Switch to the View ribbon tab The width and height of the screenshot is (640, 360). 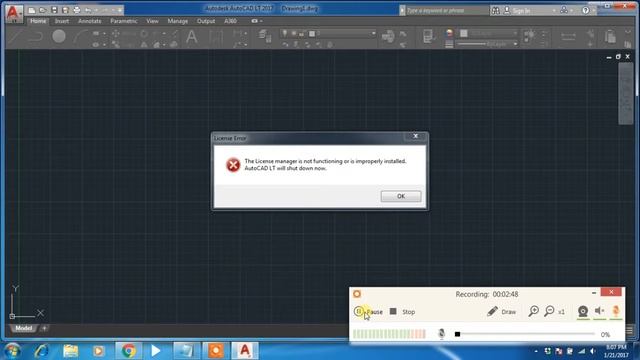pos(152,21)
